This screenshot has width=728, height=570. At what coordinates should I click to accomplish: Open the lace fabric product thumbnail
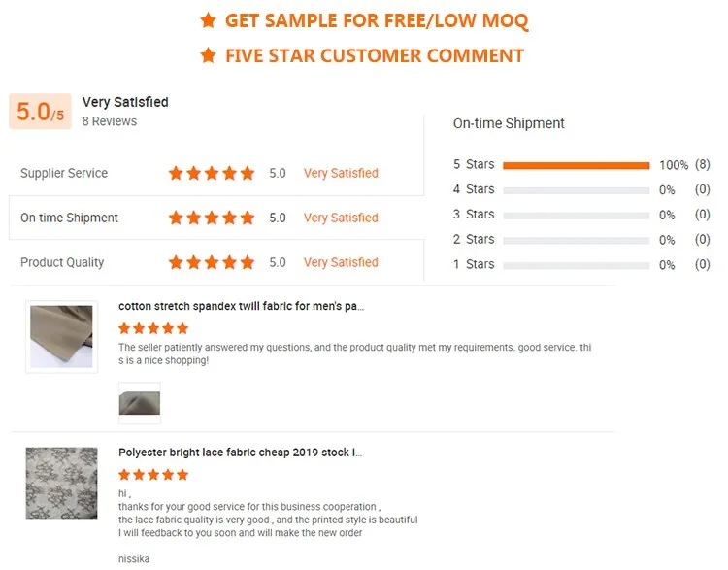pos(61,483)
